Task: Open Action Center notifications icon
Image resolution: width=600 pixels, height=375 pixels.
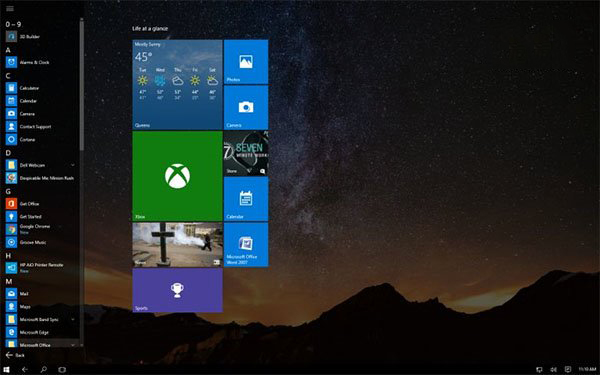Action: coord(568,369)
